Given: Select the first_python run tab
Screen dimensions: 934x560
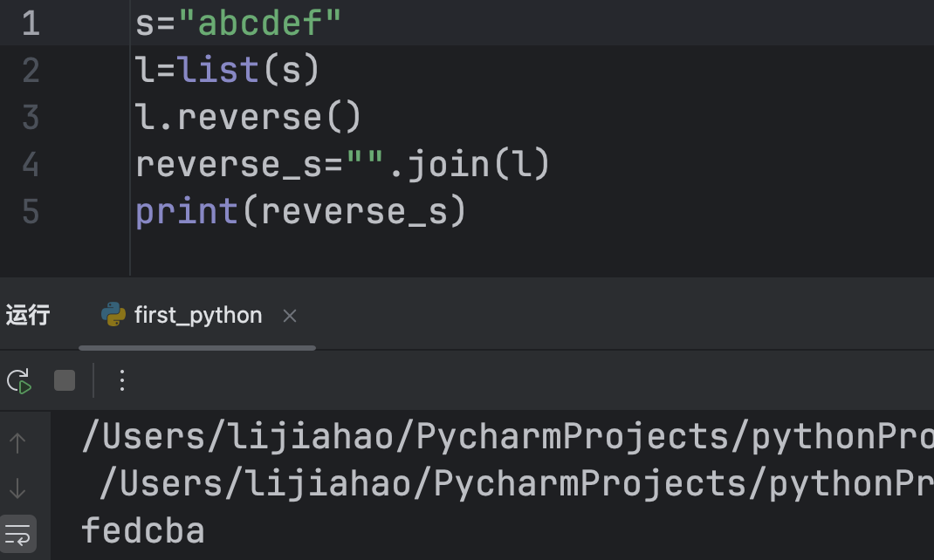Looking at the screenshot, I should [x=198, y=315].
